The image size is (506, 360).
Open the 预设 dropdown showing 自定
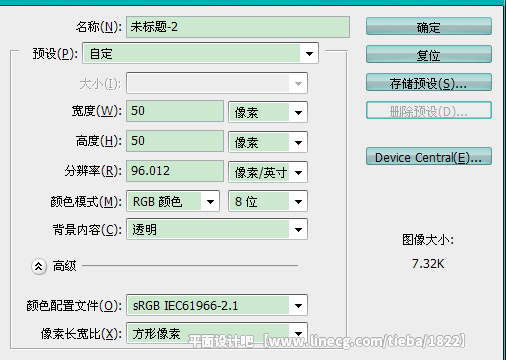[x=200, y=53]
